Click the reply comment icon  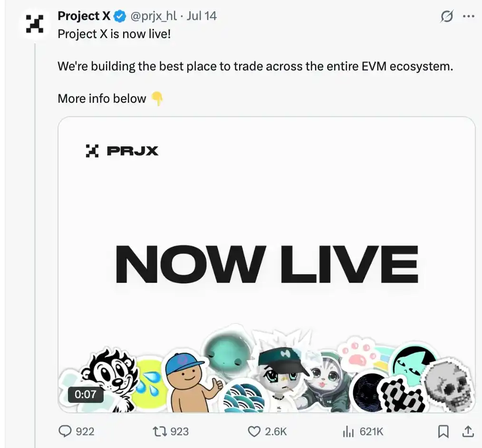click(x=65, y=431)
